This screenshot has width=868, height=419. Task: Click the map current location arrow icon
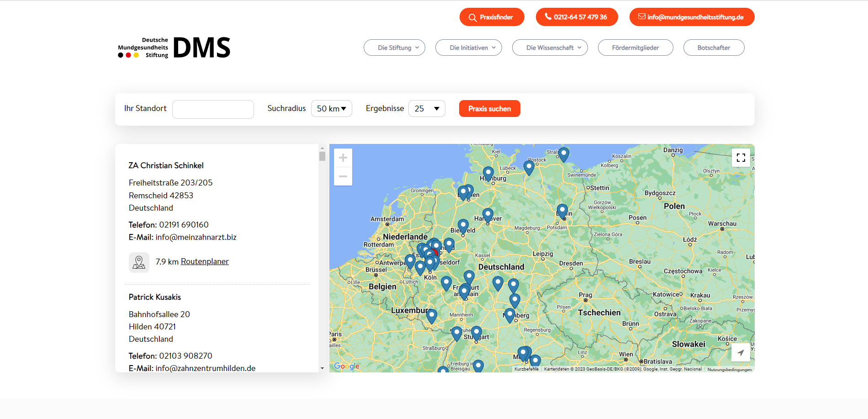pos(741,352)
